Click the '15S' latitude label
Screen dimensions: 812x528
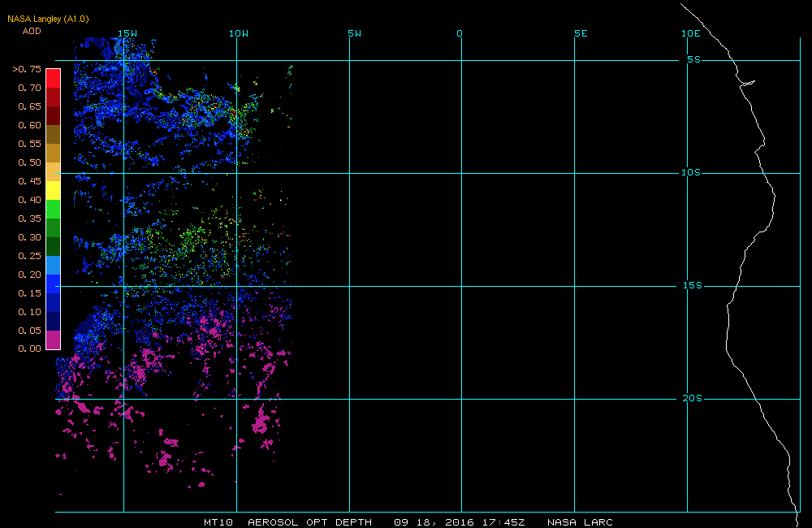(693, 285)
